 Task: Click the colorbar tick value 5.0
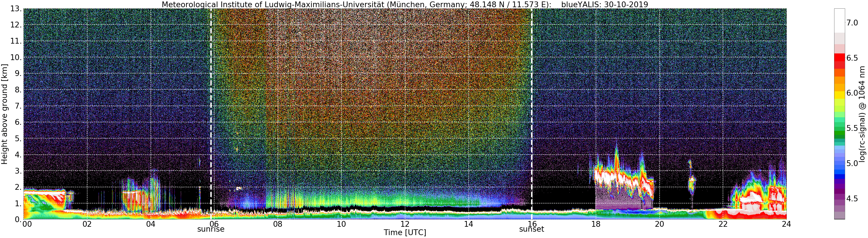point(852,163)
